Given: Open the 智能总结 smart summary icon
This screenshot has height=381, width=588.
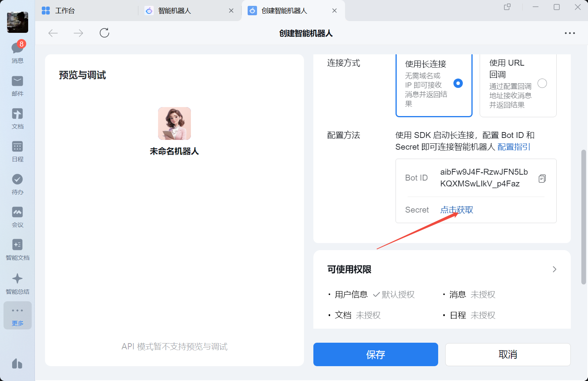Looking at the screenshot, I should click(x=18, y=284).
